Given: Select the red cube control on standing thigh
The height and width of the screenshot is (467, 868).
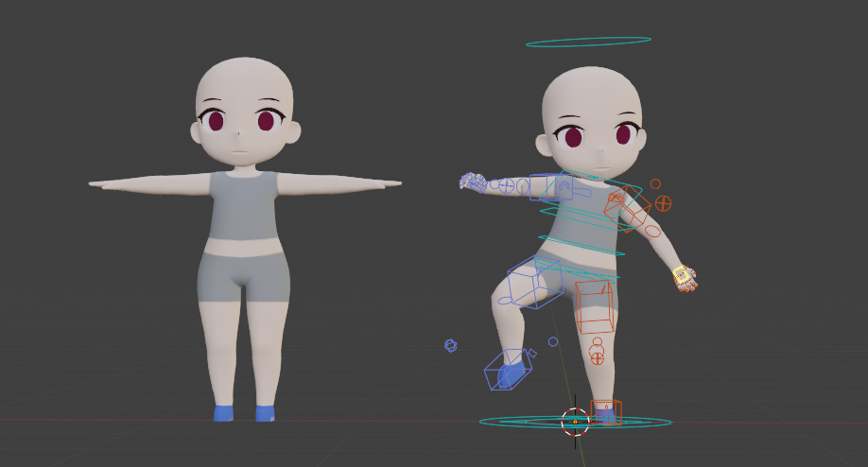Looking at the screenshot, I should click(595, 306).
